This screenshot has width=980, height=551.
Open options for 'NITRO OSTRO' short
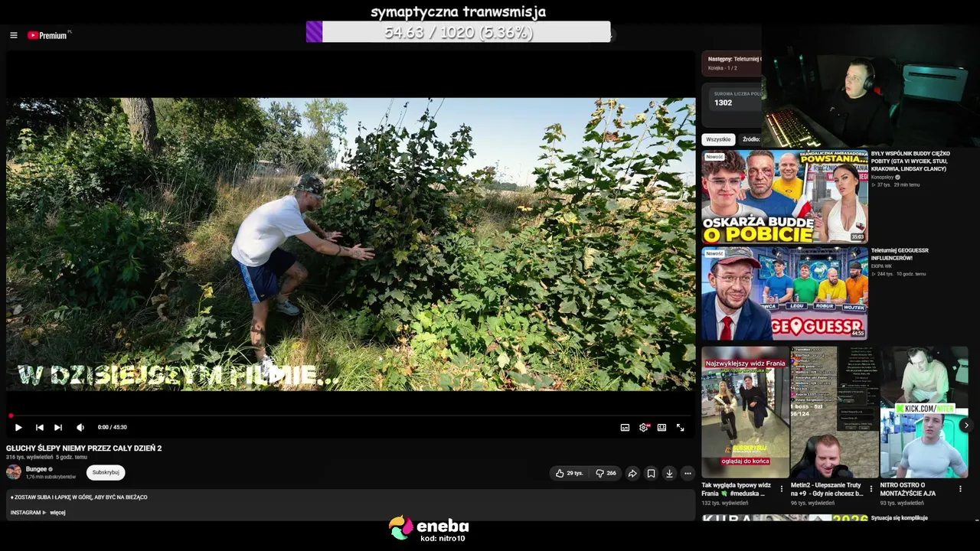[x=960, y=488]
